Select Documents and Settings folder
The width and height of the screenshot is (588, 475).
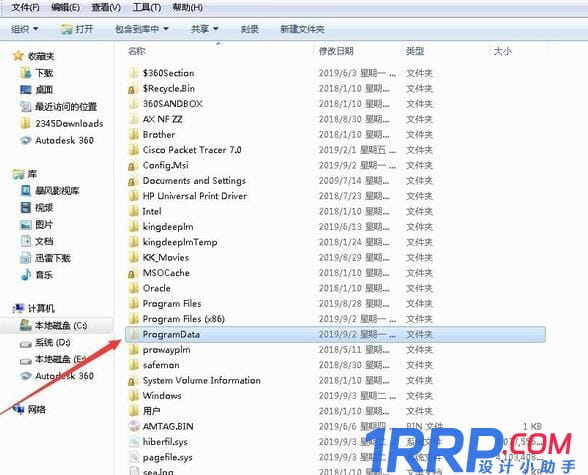click(x=194, y=181)
